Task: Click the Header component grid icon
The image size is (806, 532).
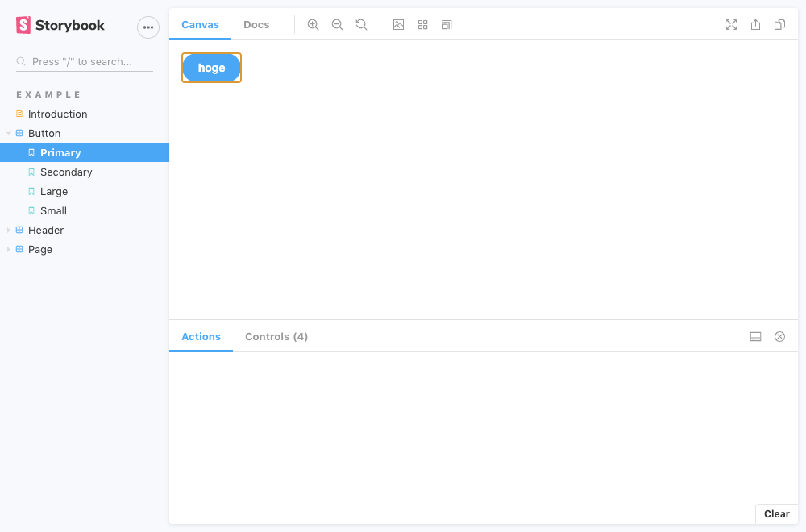Action: pyautogui.click(x=19, y=230)
